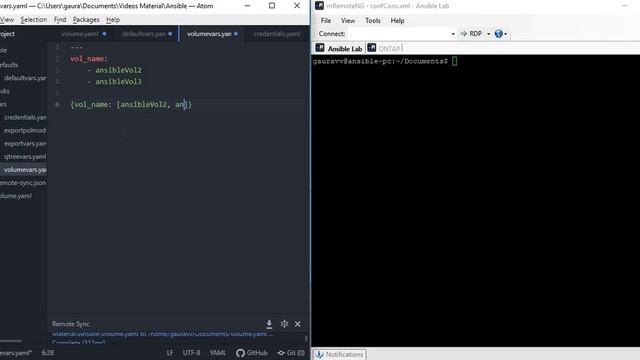Click LF line ending selector
This screenshot has width=640, height=360.
point(170,353)
